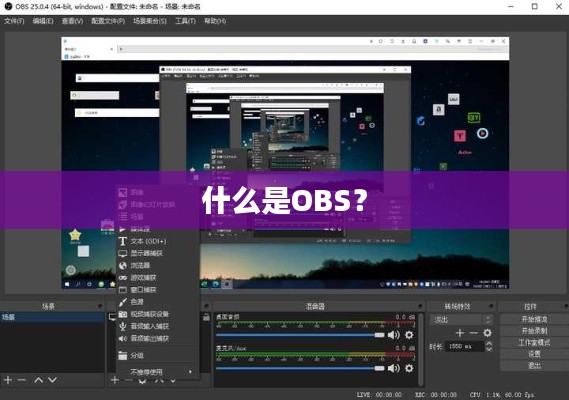Click the CPU usage and fps status text
The height and width of the screenshot is (400, 569).
pos(502,395)
